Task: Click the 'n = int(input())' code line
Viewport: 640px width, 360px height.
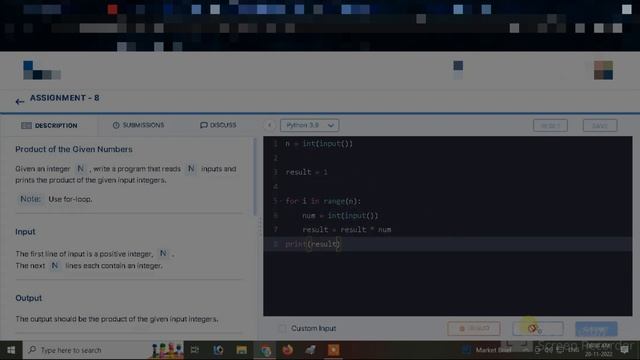Action: click(x=319, y=144)
